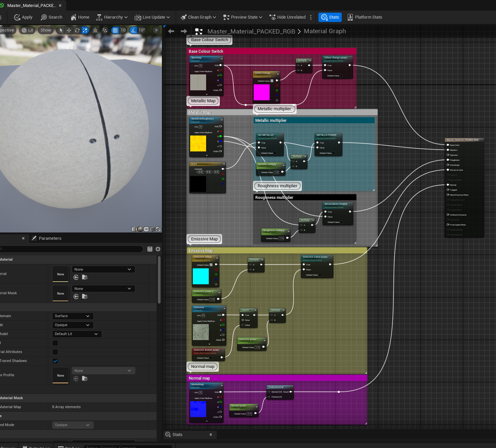This screenshot has width=496, height=448.
Task: Click the rotation angle snap icon
Action: pos(133,30)
